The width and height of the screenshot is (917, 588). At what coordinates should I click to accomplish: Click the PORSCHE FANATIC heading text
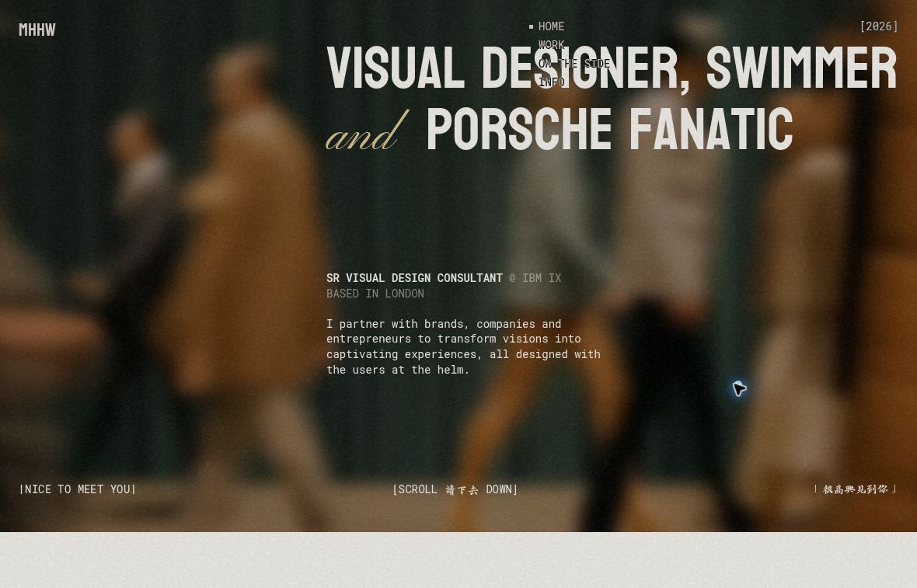609,129
